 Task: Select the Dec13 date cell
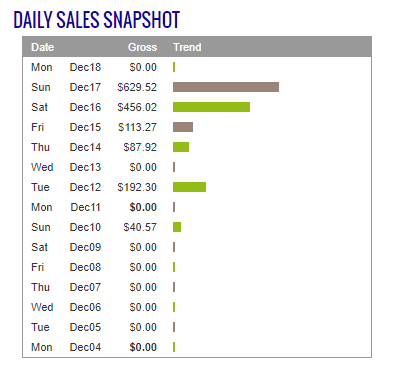point(85,167)
